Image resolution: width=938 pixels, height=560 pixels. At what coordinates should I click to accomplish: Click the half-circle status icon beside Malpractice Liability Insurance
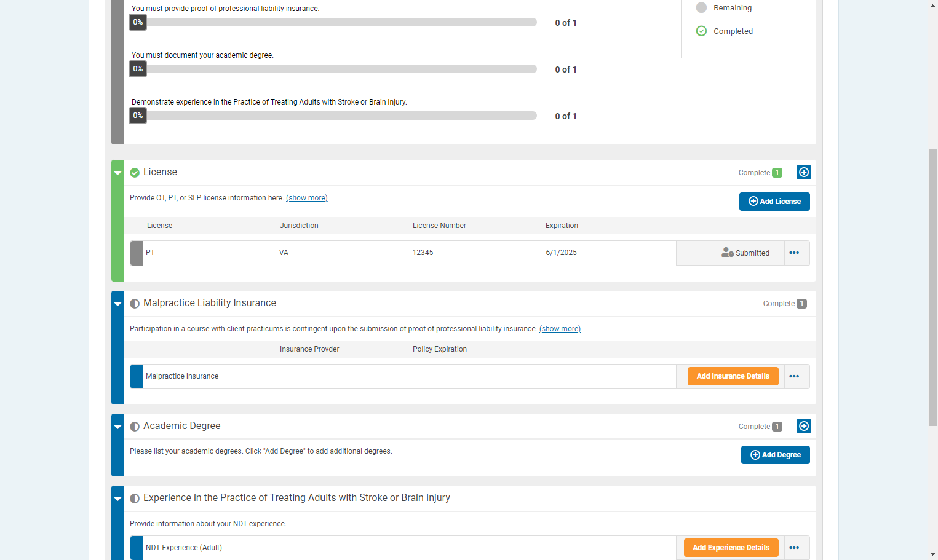135,304
